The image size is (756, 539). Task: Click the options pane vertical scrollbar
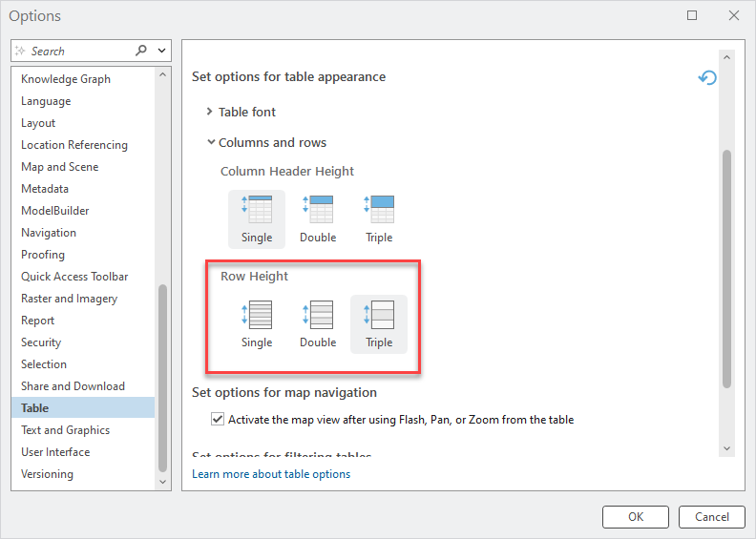click(726, 267)
